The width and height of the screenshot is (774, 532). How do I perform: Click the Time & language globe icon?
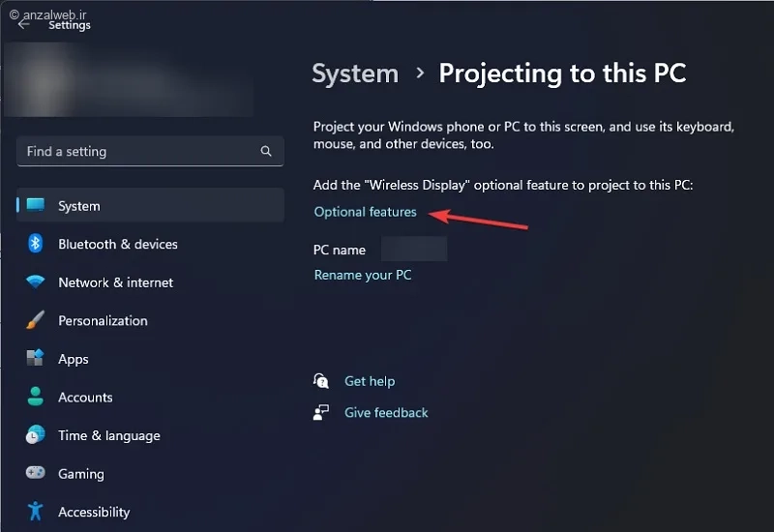coord(36,434)
